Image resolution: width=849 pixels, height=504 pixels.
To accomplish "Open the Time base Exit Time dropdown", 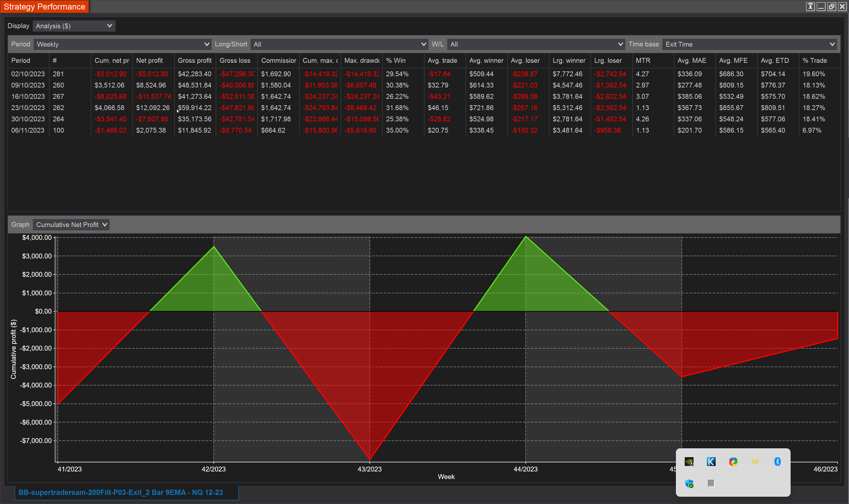I will (749, 44).
